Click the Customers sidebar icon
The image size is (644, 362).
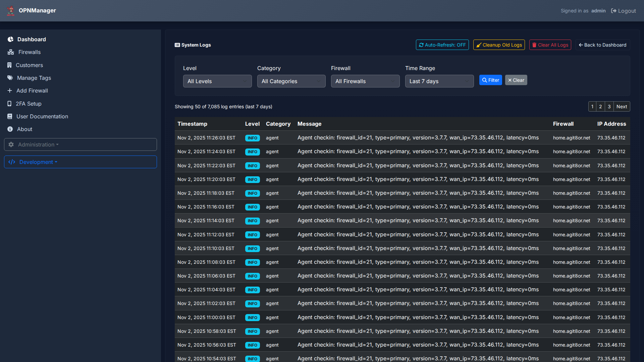coord(10,65)
